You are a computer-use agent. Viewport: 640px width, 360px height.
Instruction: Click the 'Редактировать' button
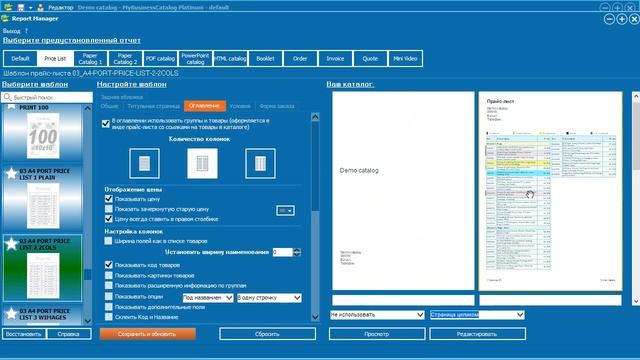[x=477, y=334]
